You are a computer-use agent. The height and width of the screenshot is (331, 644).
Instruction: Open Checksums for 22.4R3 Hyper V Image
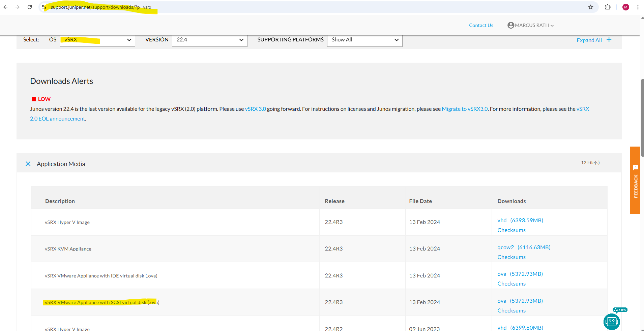(x=511, y=230)
